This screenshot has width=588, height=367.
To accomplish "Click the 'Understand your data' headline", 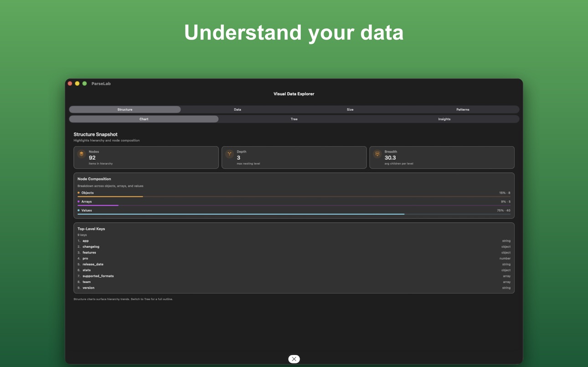I will [x=294, y=32].
